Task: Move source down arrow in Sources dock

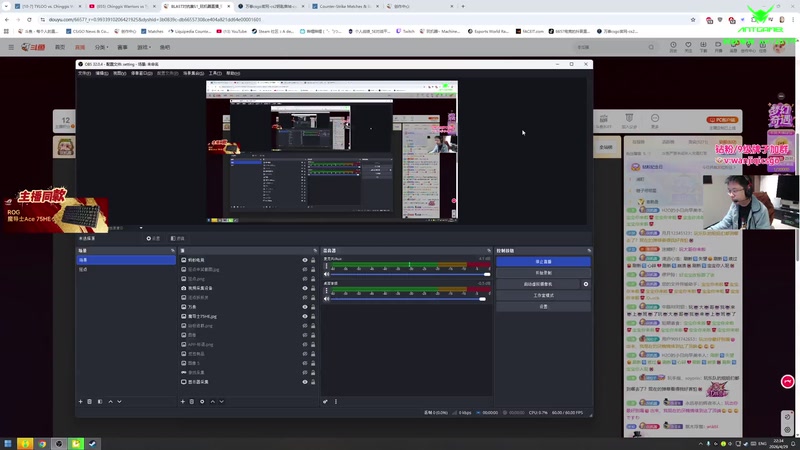Action: tap(221, 402)
